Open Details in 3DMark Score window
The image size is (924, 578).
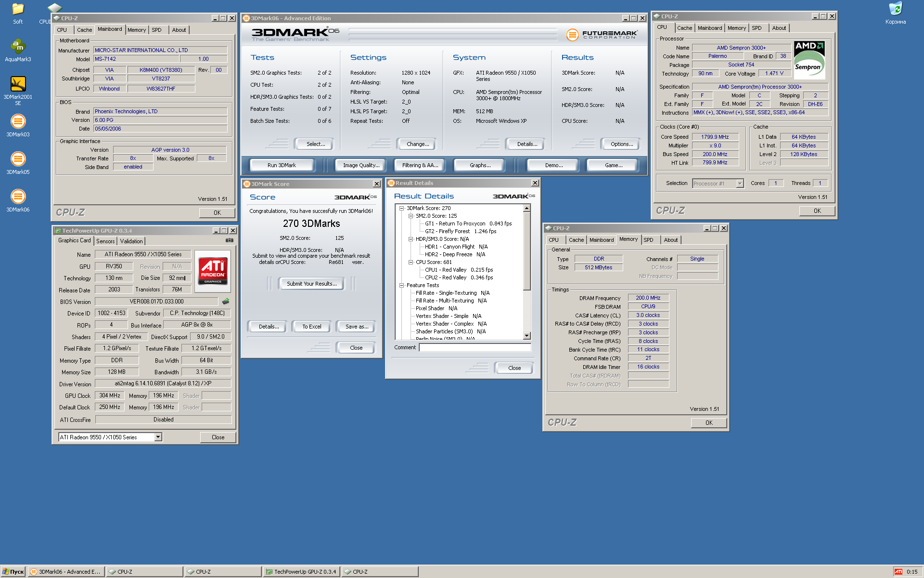(269, 327)
